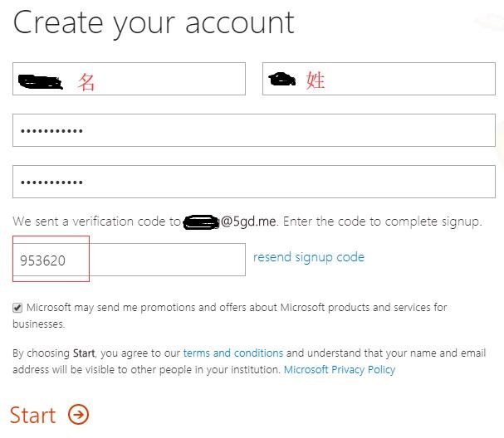Select the verification code field containing 953620

[x=129, y=260]
